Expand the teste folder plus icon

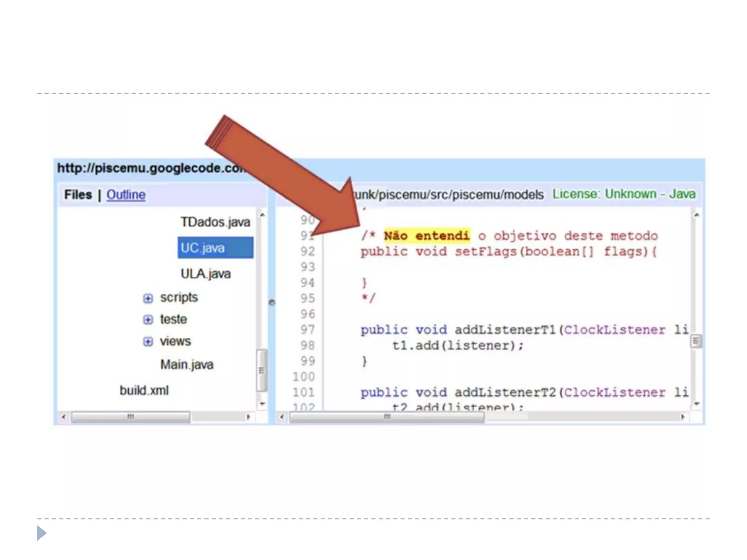pyautogui.click(x=148, y=320)
